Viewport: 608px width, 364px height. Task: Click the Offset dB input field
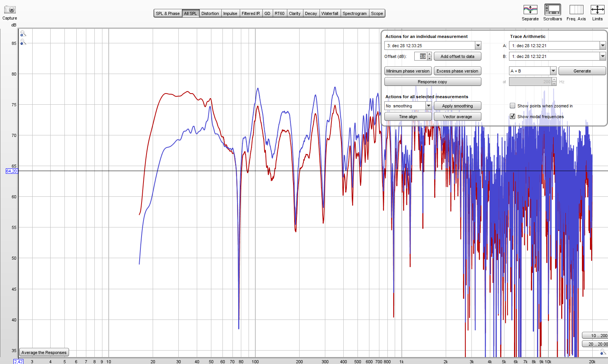(x=421, y=56)
